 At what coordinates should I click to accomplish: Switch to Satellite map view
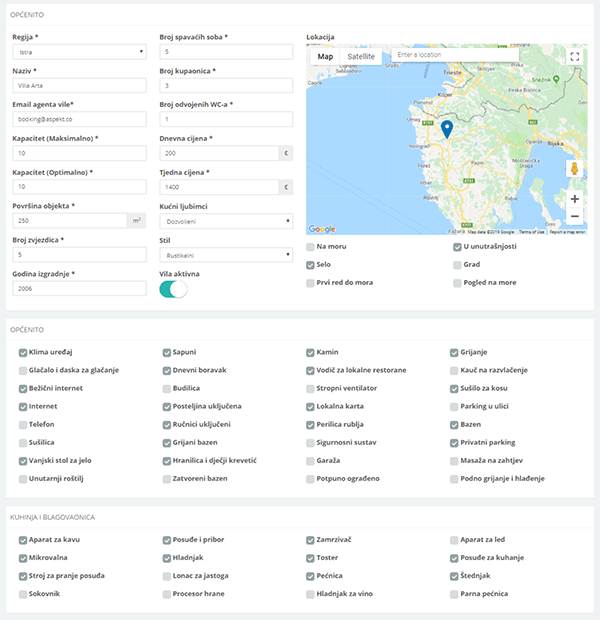(x=361, y=57)
